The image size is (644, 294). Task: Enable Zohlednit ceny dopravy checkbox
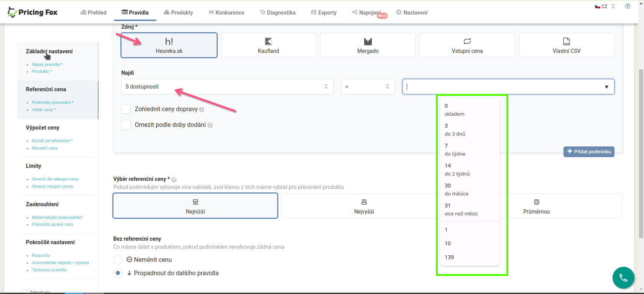tap(126, 109)
